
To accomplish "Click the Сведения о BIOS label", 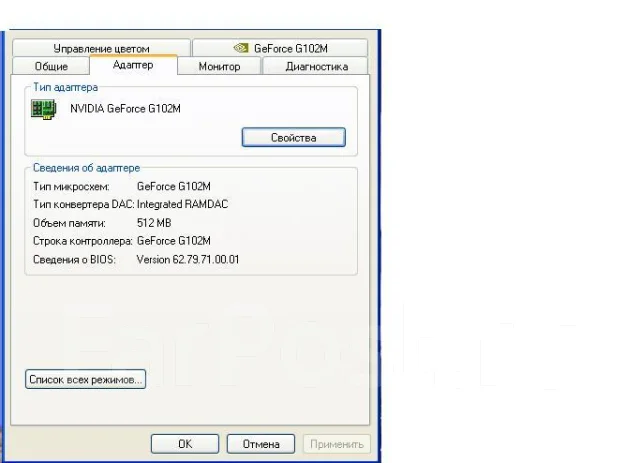I will [x=74, y=259].
